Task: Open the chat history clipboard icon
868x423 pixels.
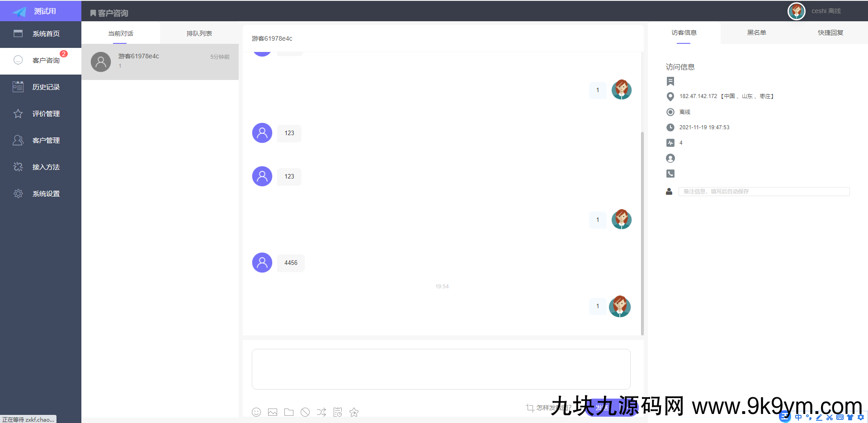Action: (x=338, y=412)
